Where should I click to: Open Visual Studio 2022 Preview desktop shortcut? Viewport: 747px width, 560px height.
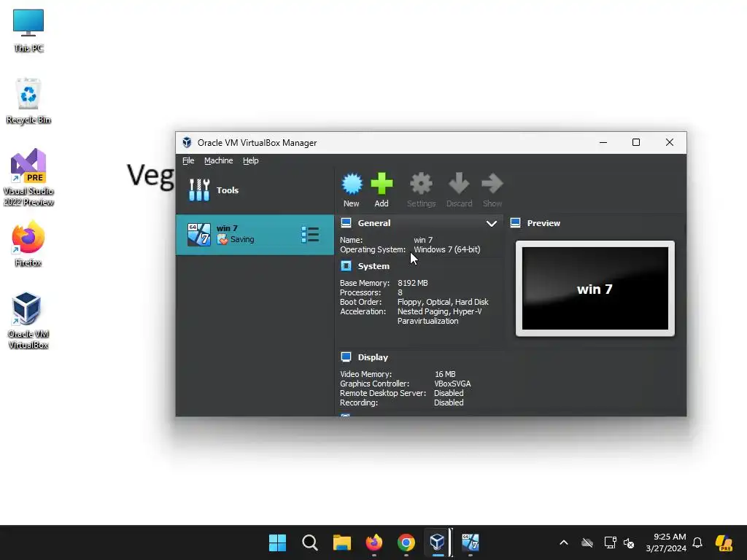tap(28, 177)
